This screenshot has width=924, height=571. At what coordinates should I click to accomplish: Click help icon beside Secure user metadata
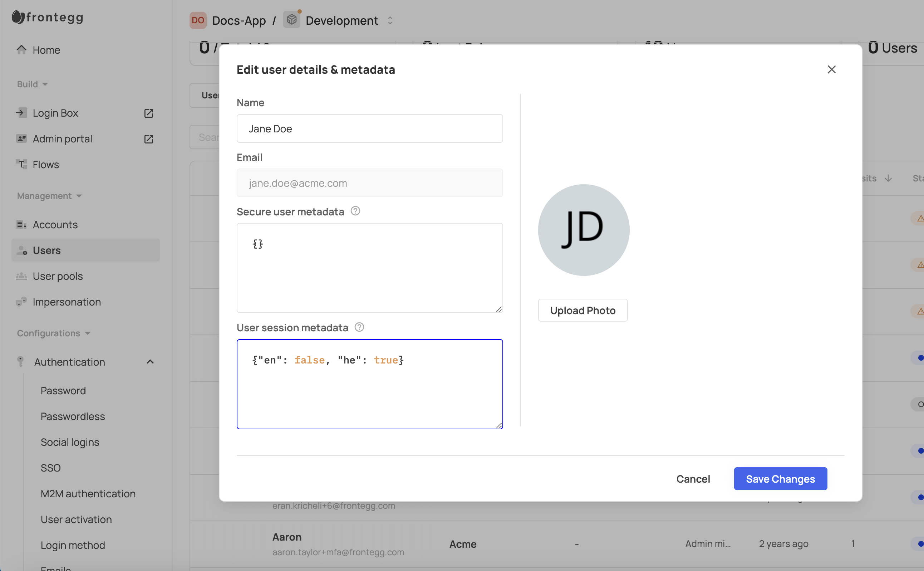355,211
